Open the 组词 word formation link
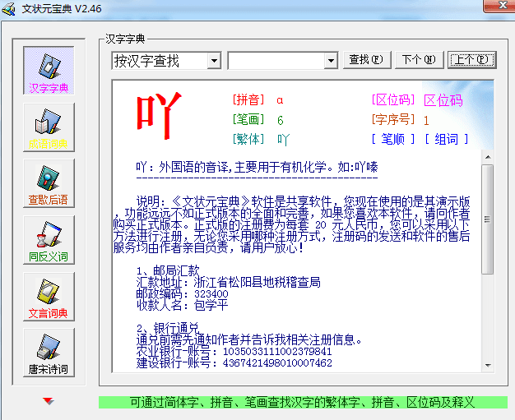Viewport: 515px width, 420px height. (x=447, y=139)
